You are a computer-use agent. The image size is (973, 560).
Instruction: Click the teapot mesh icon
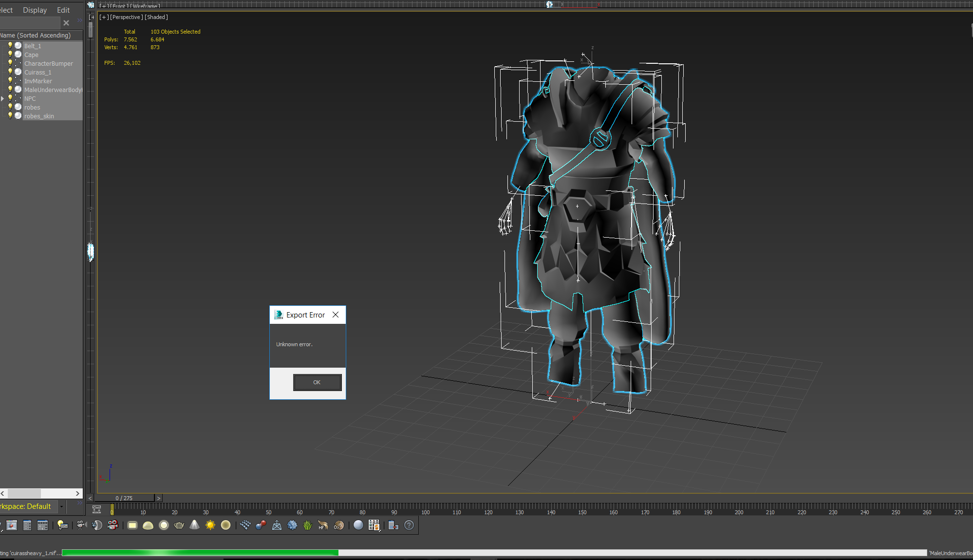coord(179,525)
